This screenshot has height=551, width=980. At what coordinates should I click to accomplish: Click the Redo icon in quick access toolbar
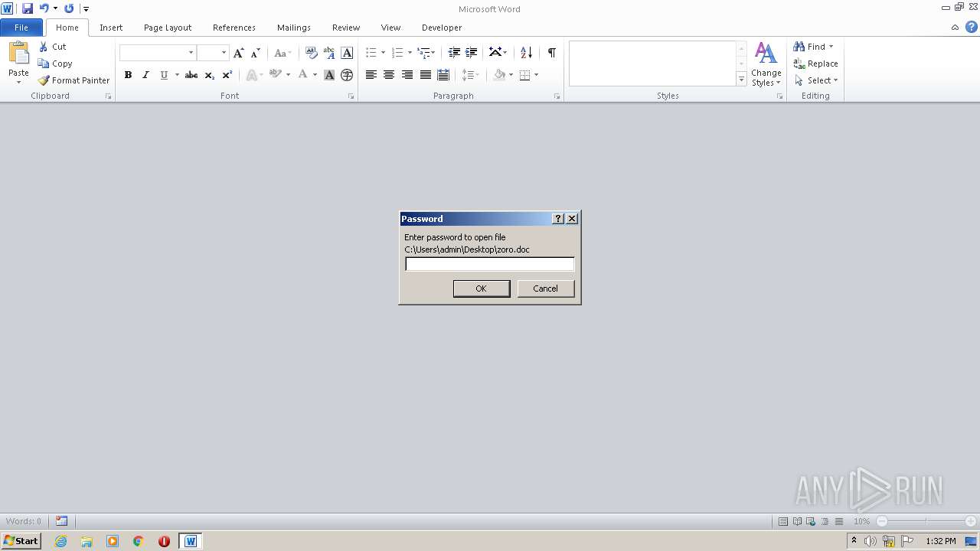point(69,8)
